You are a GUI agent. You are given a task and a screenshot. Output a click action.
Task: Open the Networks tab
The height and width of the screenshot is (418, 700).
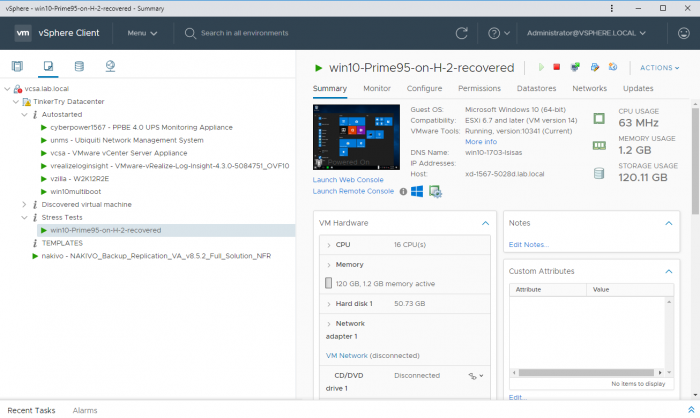(589, 88)
